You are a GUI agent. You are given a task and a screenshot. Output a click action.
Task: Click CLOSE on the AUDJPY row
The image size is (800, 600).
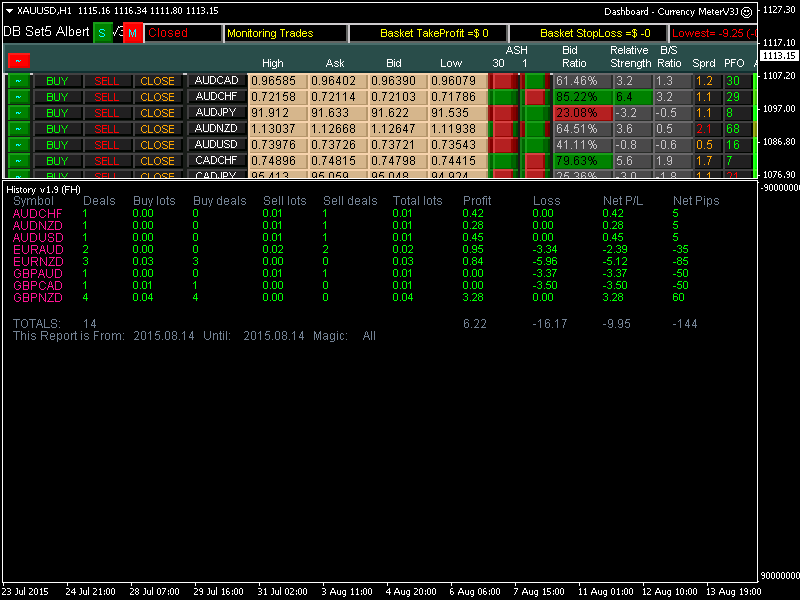click(x=157, y=113)
